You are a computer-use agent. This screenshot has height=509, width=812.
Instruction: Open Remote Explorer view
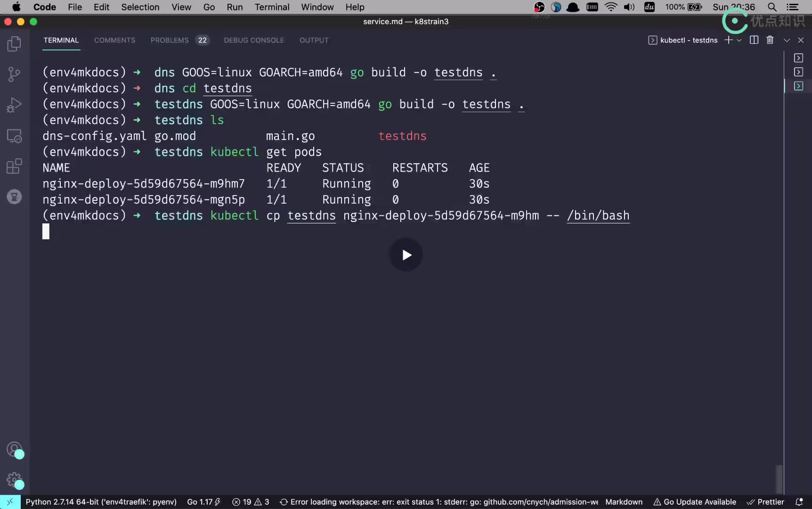[x=14, y=136]
